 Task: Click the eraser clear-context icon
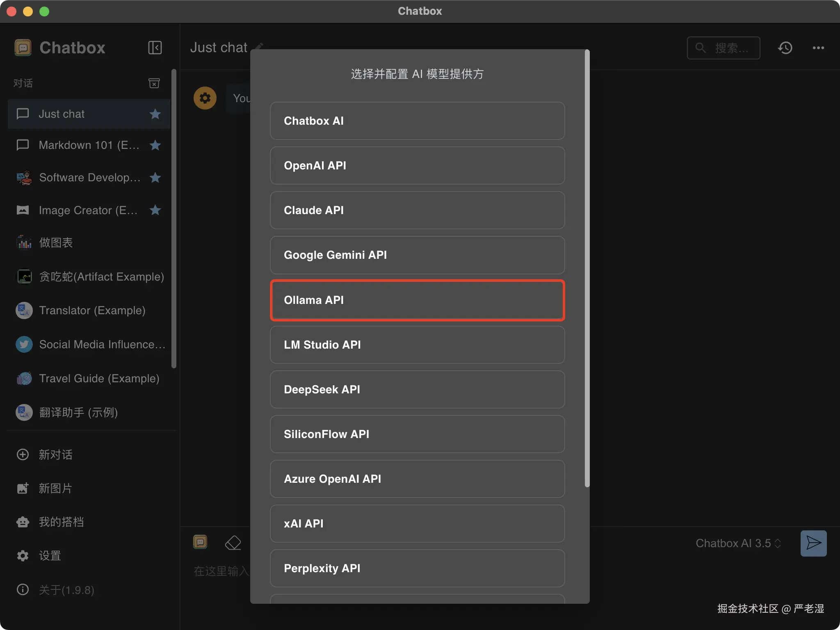(x=233, y=543)
